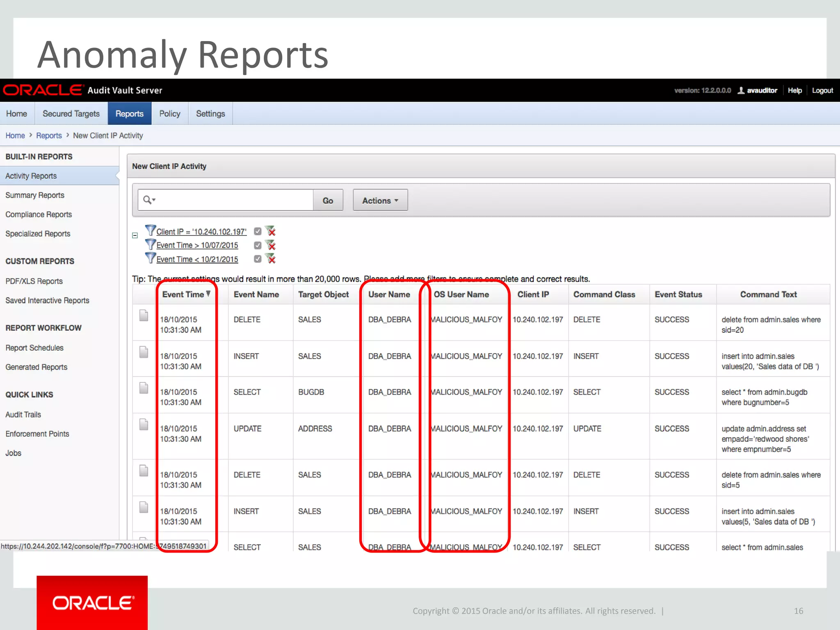Screen dimensions: 840x630
Task: Open Event Status column header menu
Action: 678,294
